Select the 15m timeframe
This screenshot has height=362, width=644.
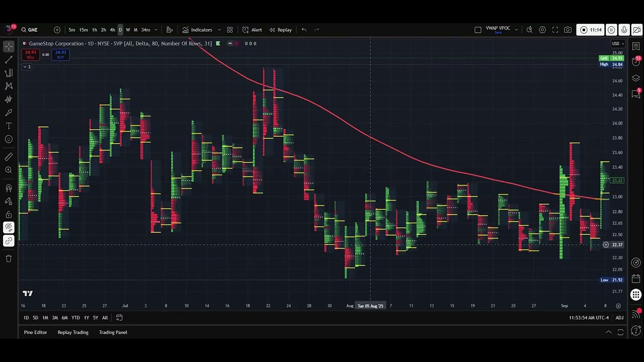[84, 30]
